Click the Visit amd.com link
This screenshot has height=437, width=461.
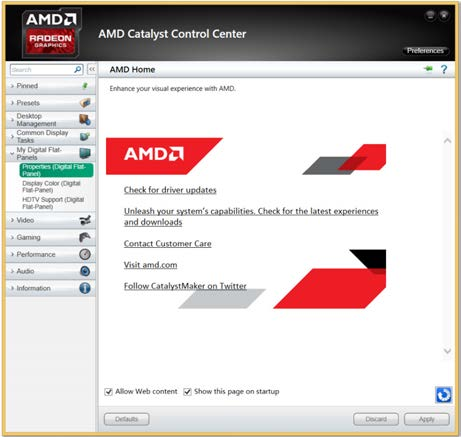tap(150, 265)
